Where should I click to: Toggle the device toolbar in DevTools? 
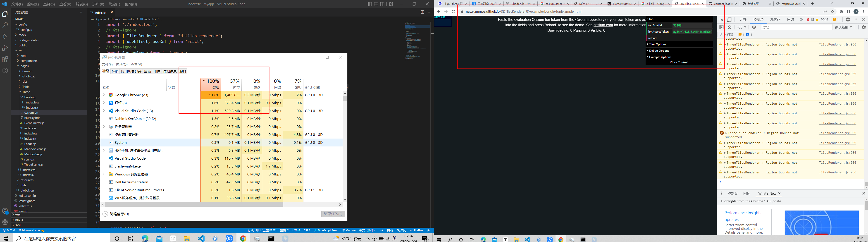pos(729,20)
